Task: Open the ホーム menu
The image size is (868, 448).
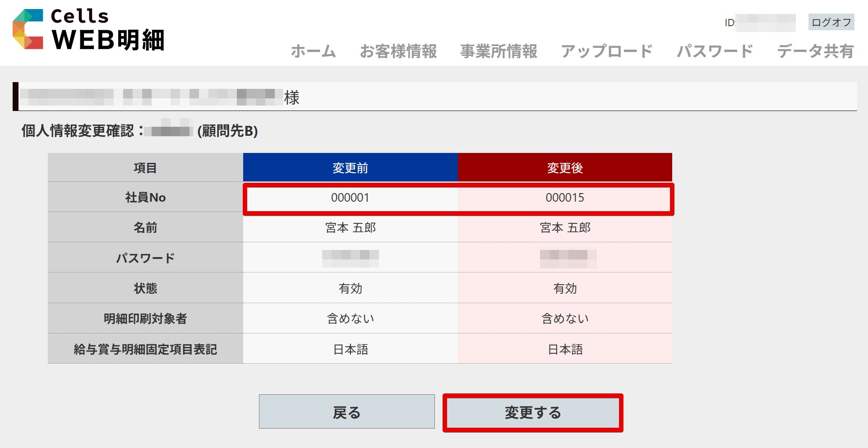Action: (313, 51)
